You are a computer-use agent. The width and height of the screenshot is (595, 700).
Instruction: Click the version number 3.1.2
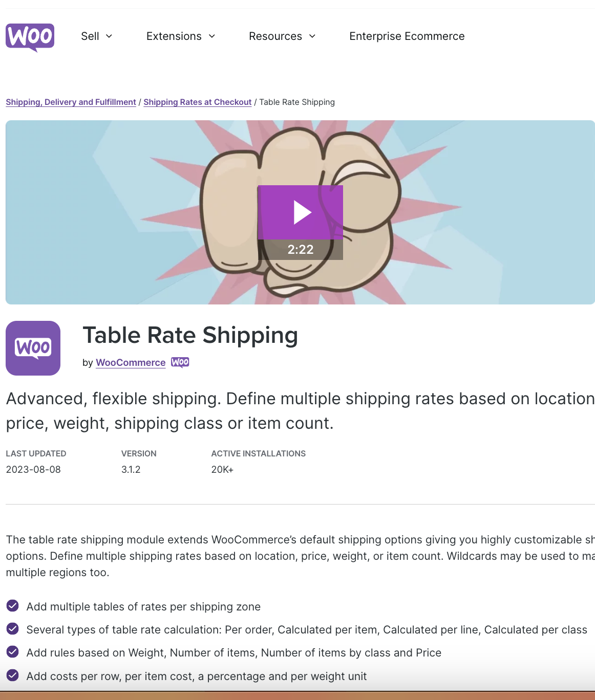tap(131, 469)
